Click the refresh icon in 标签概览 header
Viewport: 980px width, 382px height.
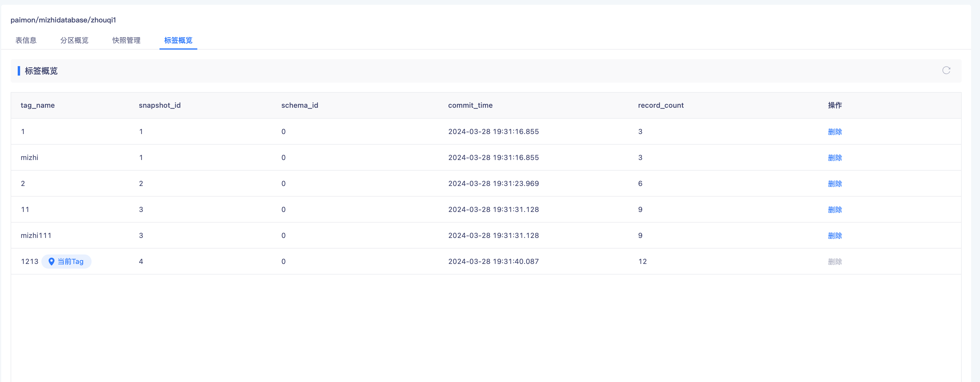[x=946, y=70]
